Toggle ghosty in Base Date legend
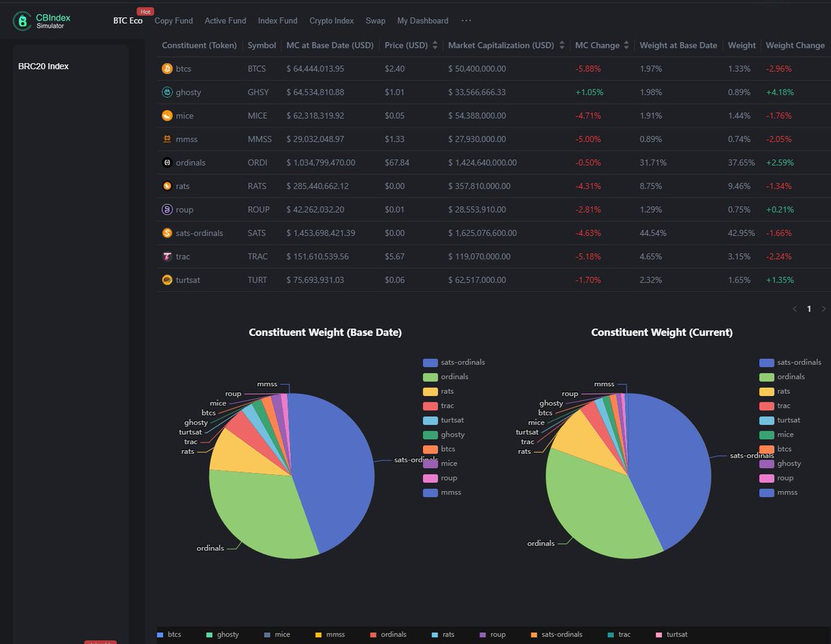The width and height of the screenshot is (831, 644). click(443, 434)
